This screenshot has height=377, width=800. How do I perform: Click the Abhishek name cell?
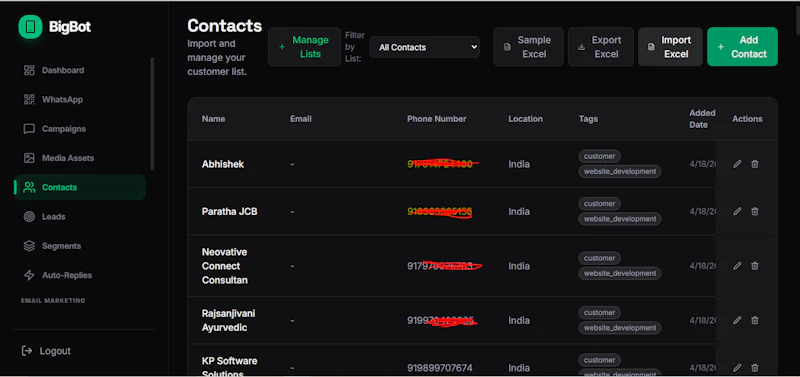223,164
